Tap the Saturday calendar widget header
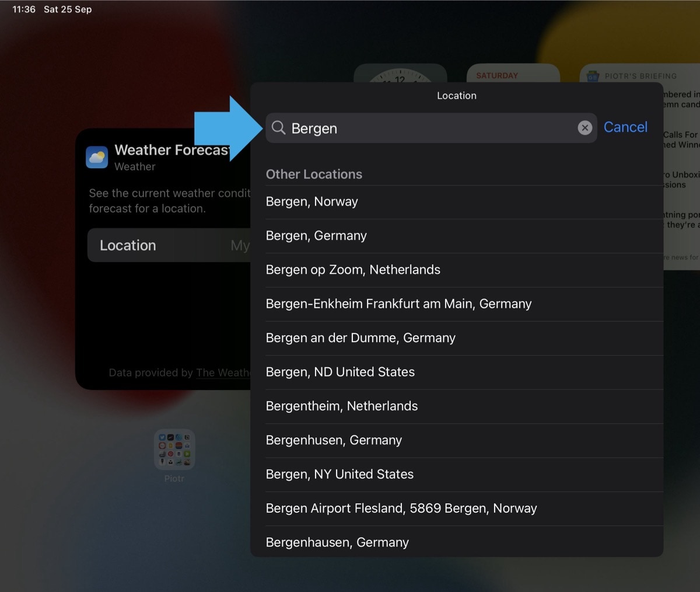 (496, 75)
